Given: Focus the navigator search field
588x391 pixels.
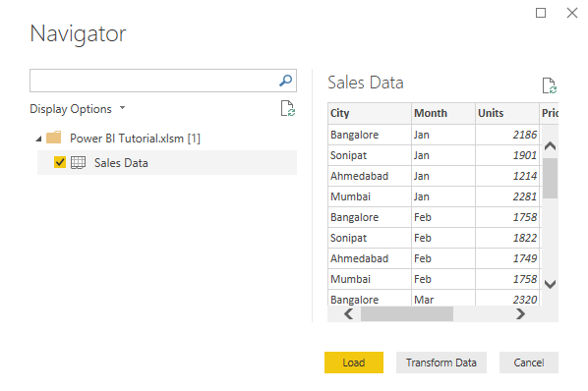Looking at the screenshot, I should click(x=163, y=81).
